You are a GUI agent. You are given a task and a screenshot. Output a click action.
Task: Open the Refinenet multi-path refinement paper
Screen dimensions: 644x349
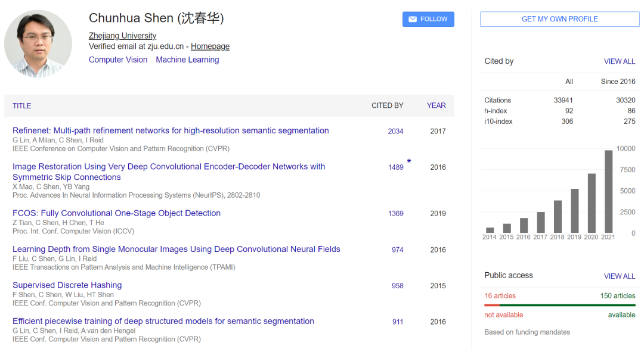tap(171, 130)
